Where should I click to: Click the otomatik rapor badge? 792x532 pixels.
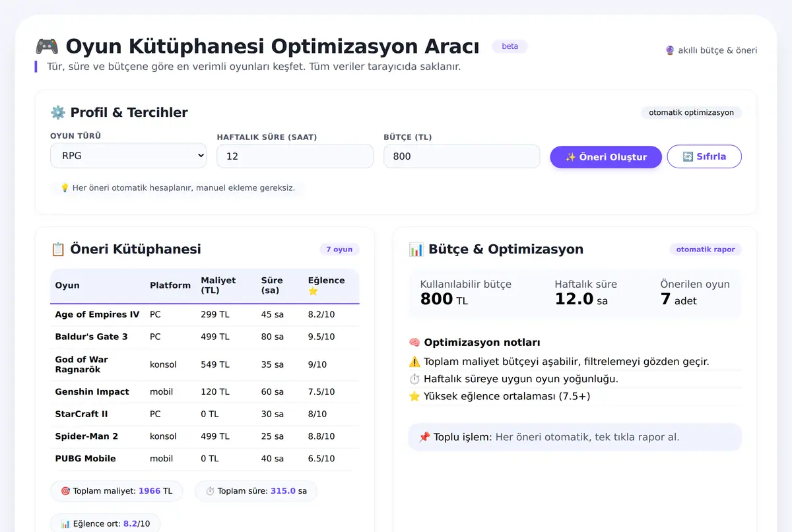[x=706, y=249]
